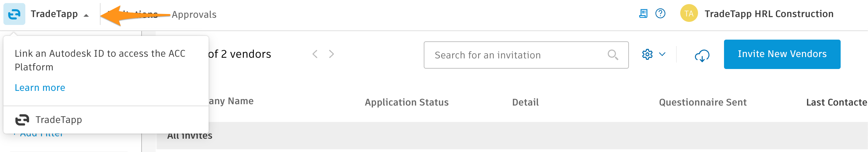Click the TradeTapp icon in switcher list
The width and height of the screenshot is (868, 152).
[22, 120]
